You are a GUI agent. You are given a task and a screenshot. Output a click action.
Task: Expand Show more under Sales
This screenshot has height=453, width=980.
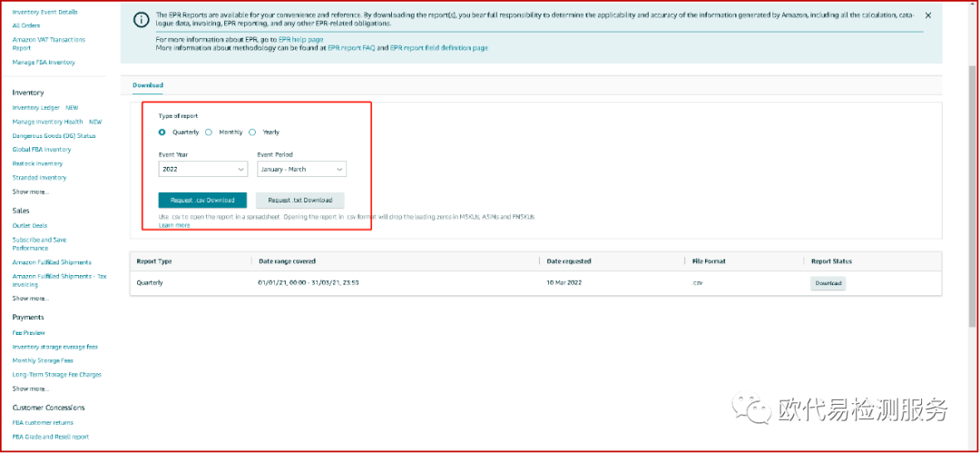pyautogui.click(x=31, y=299)
